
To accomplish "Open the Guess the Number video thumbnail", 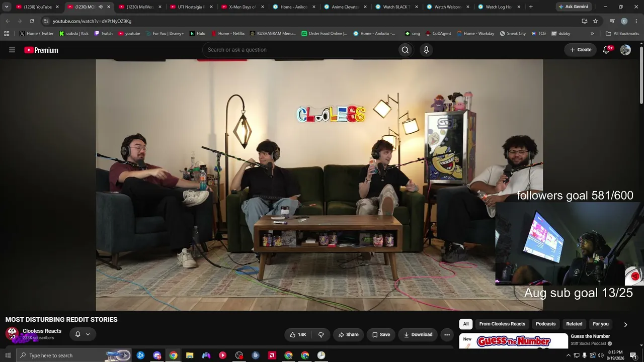I will coord(513,341).
